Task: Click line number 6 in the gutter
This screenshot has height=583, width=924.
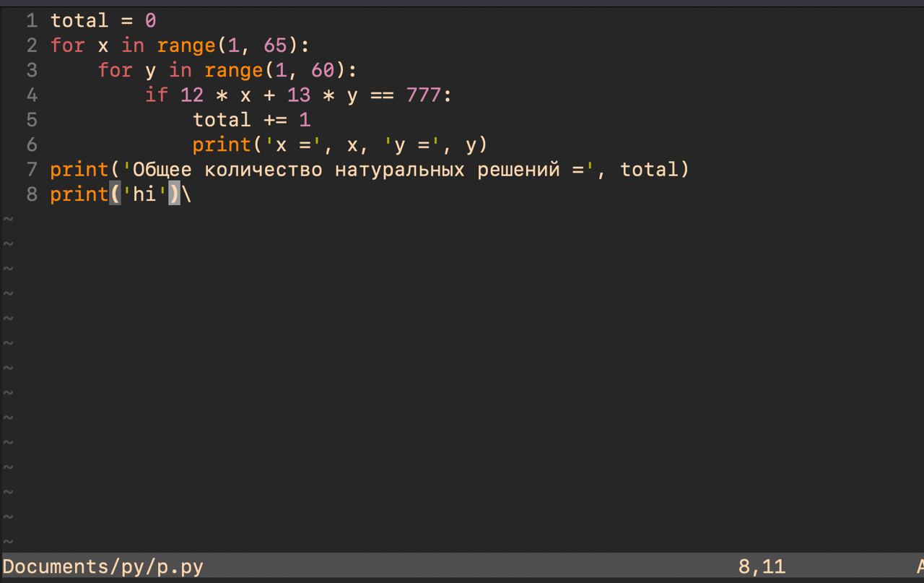Action: click(x=32, y=144)
